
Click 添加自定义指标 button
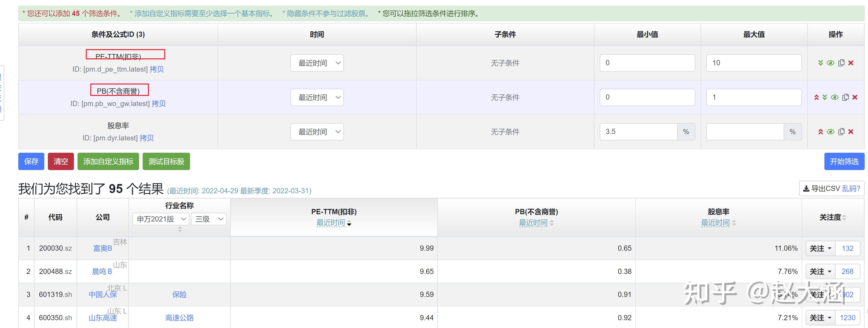[x=108, y=162]
